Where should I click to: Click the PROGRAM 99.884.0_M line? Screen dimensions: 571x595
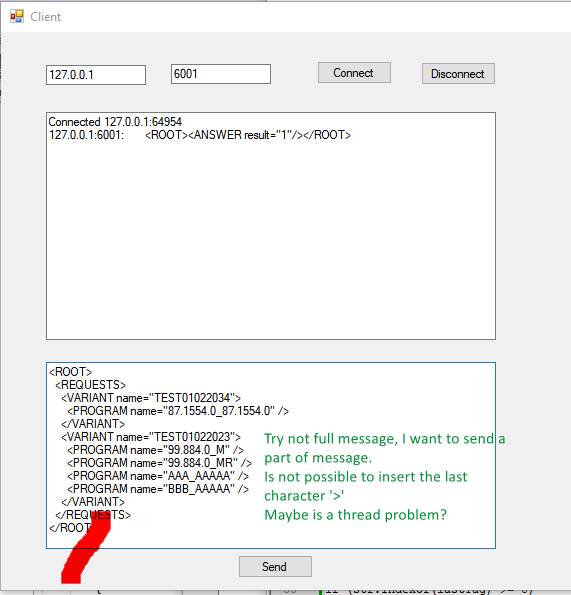pyautogui.click(x=156, y=450)
